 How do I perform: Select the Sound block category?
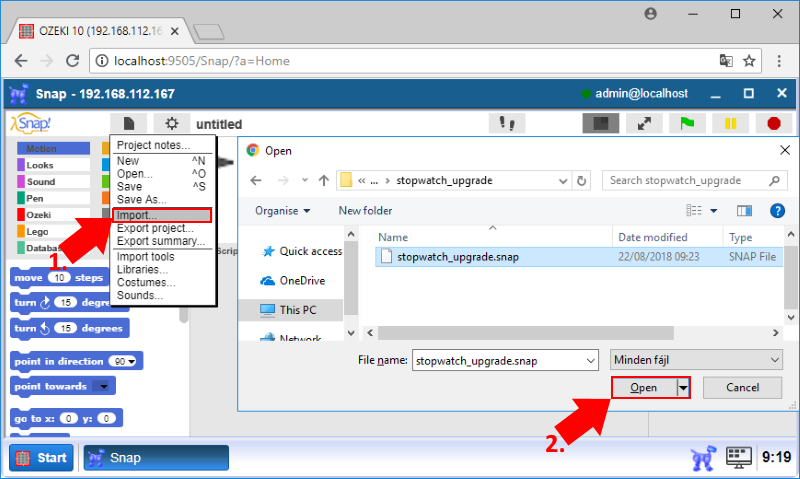tap(54, 182)
